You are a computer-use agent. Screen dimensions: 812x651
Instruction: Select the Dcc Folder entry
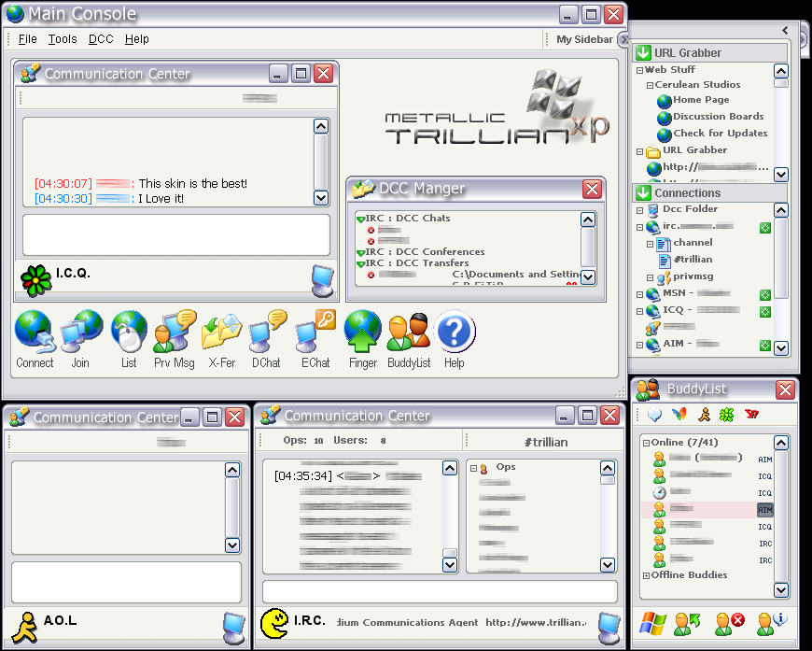coord(690,209)
